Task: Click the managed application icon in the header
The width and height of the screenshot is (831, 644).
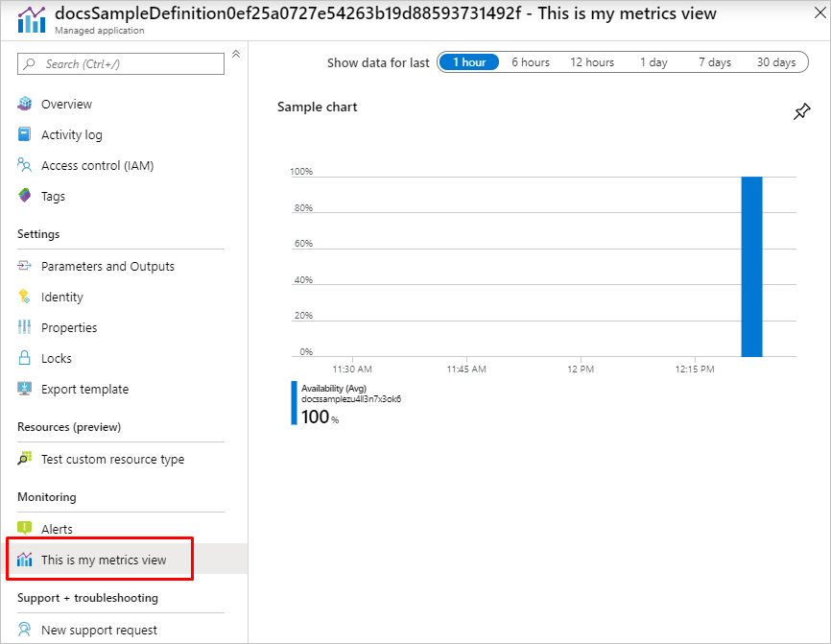Action: [x=29, y=19]
